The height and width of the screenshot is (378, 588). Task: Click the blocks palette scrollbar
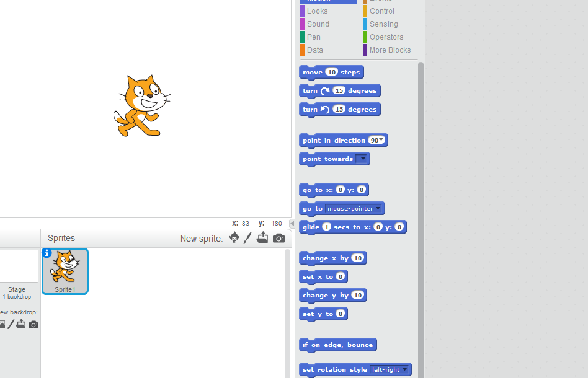(421, 219)
